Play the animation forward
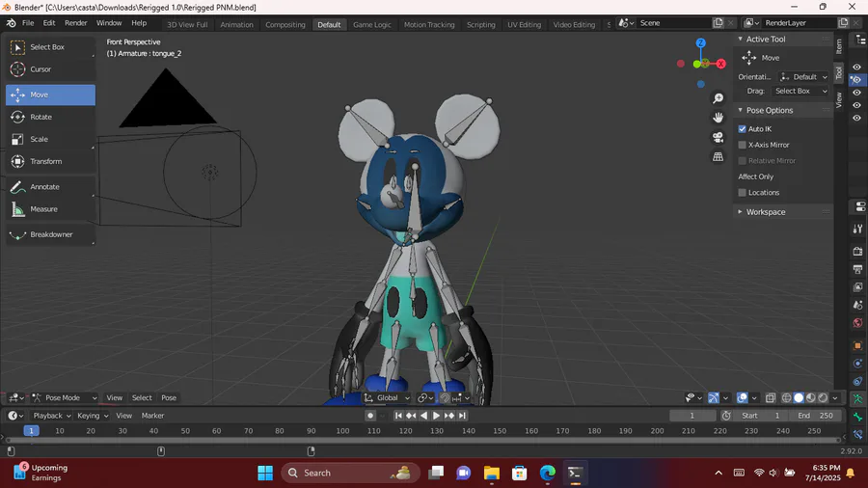This screenshot has width=868, height=488. pyautogui.click(x=436, y=416)
